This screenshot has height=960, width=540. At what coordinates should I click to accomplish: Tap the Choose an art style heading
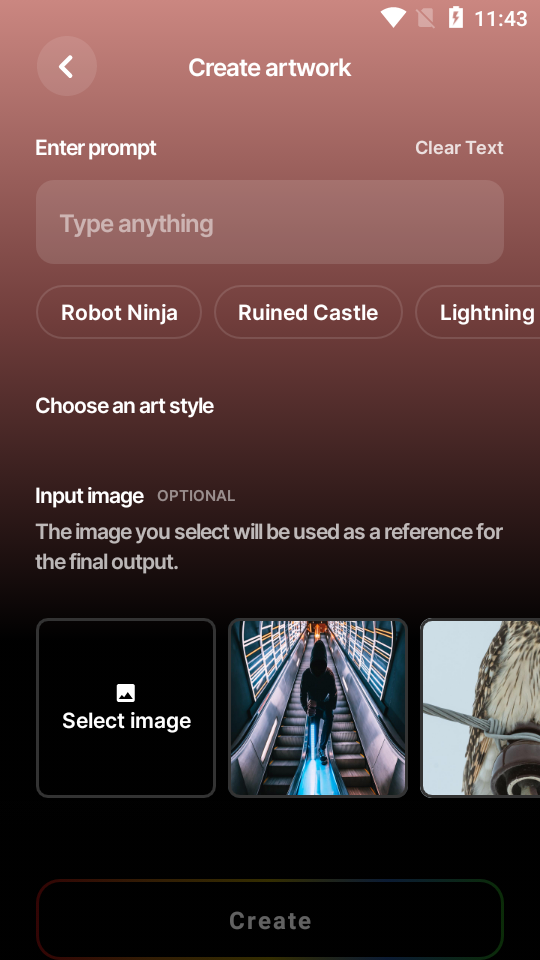point(124,406)
